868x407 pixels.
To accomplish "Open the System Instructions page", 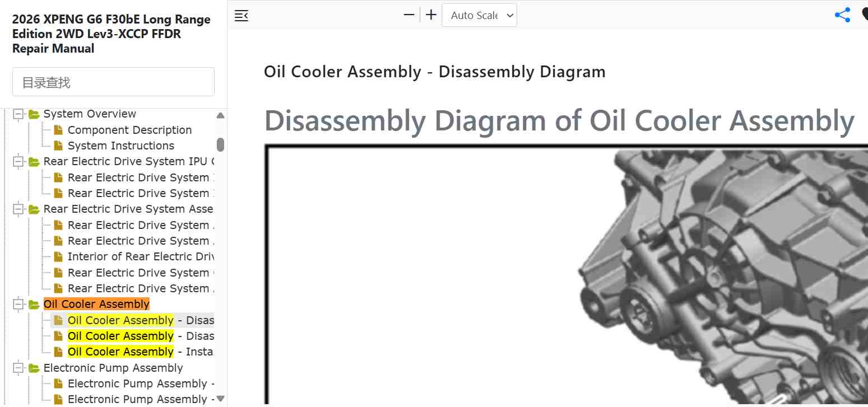I will coord(121,146).
